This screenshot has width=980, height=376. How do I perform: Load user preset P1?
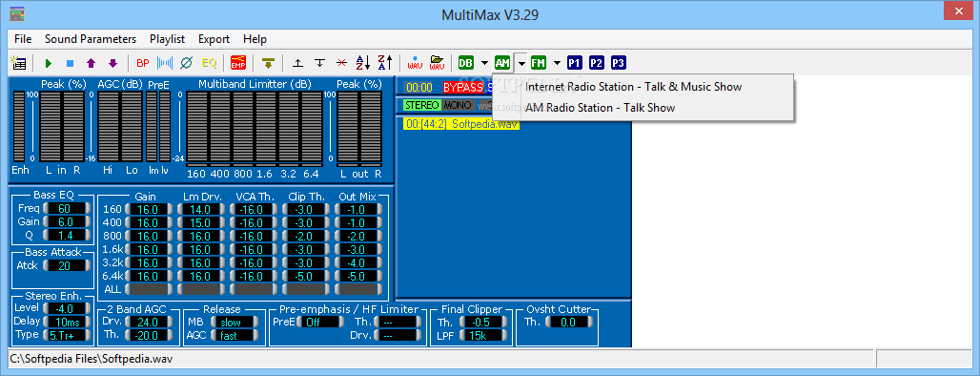click(x=575, y=63)
